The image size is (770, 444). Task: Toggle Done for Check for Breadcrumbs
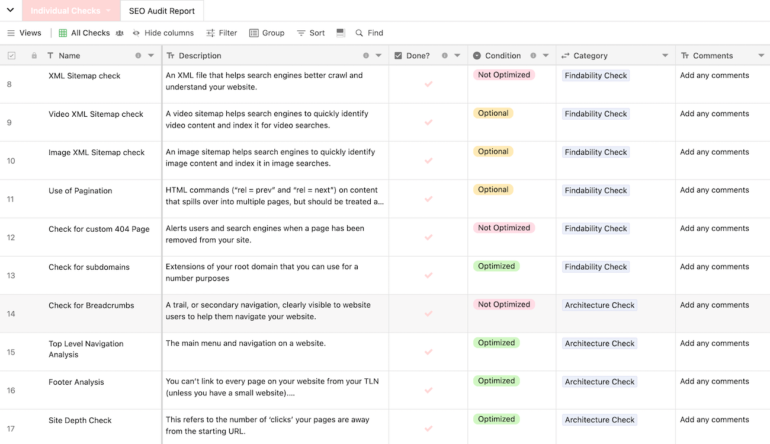428,314
